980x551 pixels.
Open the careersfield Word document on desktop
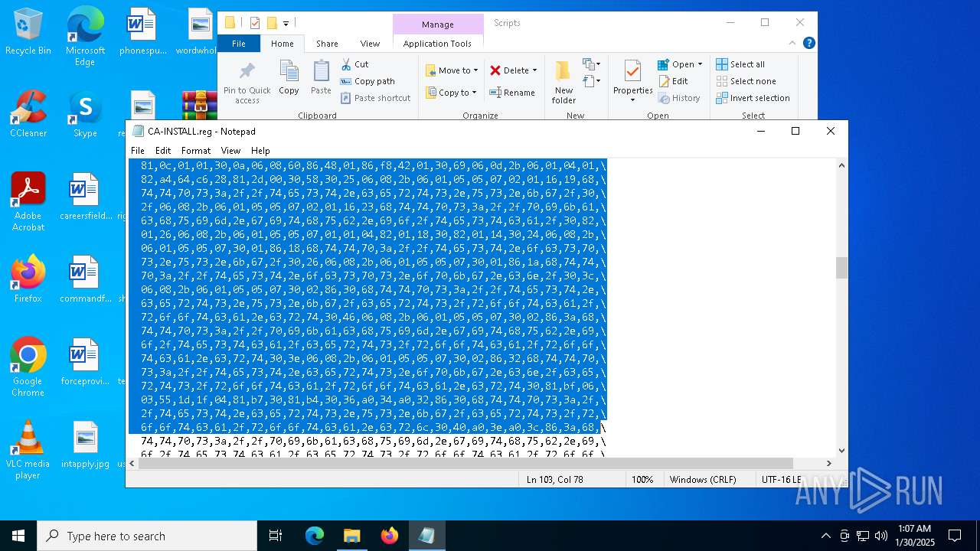click(85, 197)
